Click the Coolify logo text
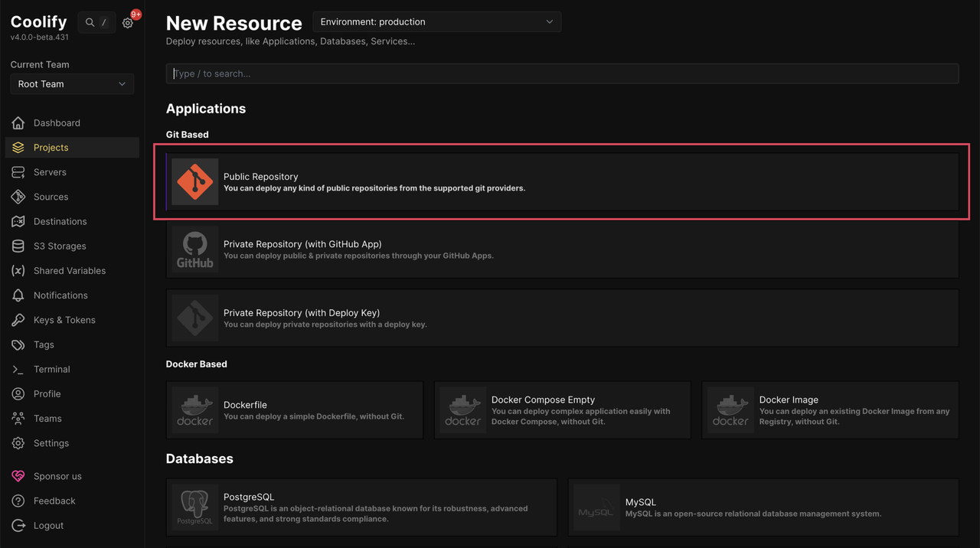 (38, 21)
